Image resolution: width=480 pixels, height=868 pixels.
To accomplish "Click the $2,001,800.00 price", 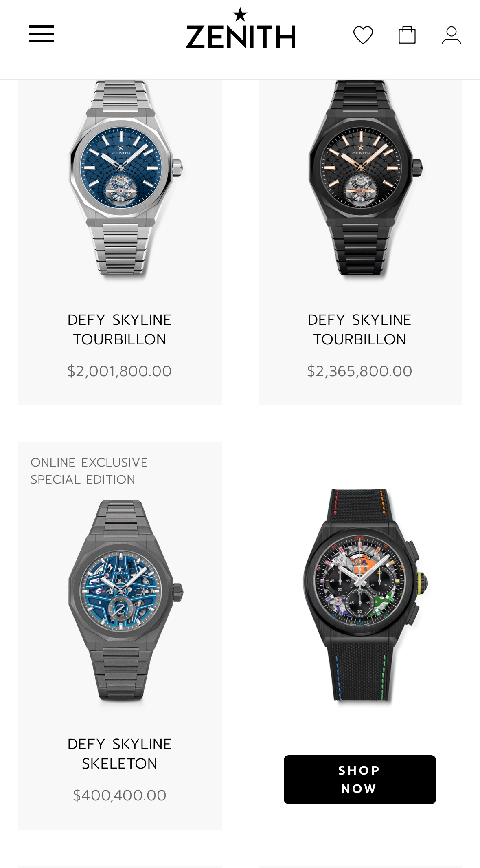I will coord(120,371).
